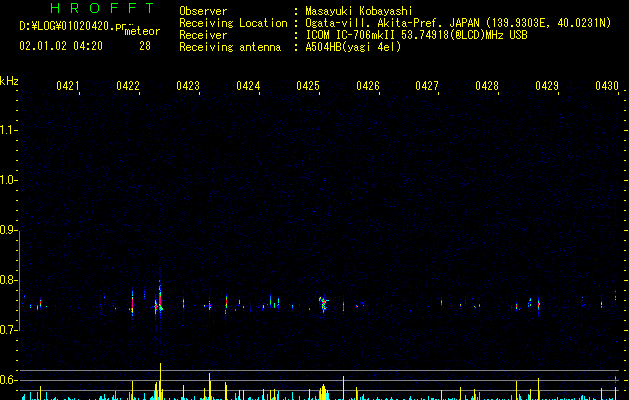The height and width of the screenshot is (400, 629).
Task: Click the 0426 time marker
Action: [368, 85]
